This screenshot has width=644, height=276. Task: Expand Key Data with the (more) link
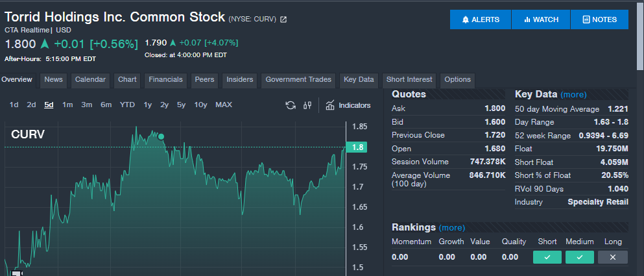(x=573, y=94)
